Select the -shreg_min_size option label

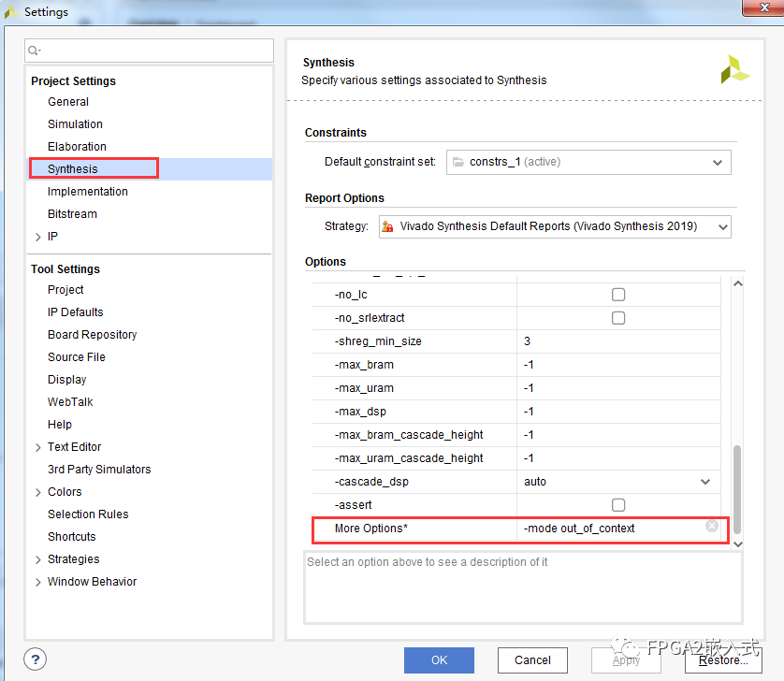click(378, 341)
